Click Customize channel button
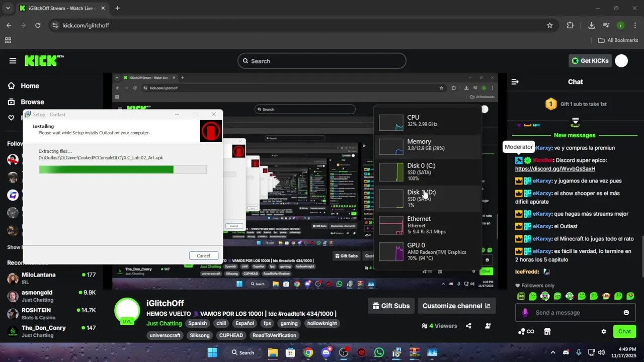Screen dimensions: 644x362 click(456, 306)
